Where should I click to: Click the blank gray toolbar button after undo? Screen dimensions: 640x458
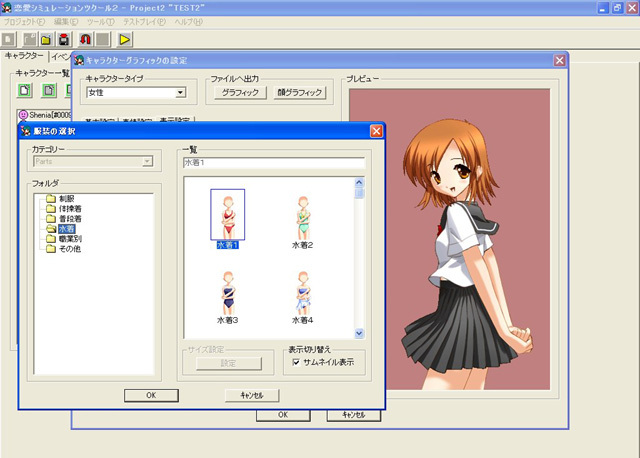pyautogui.click(x=103, y=40)
